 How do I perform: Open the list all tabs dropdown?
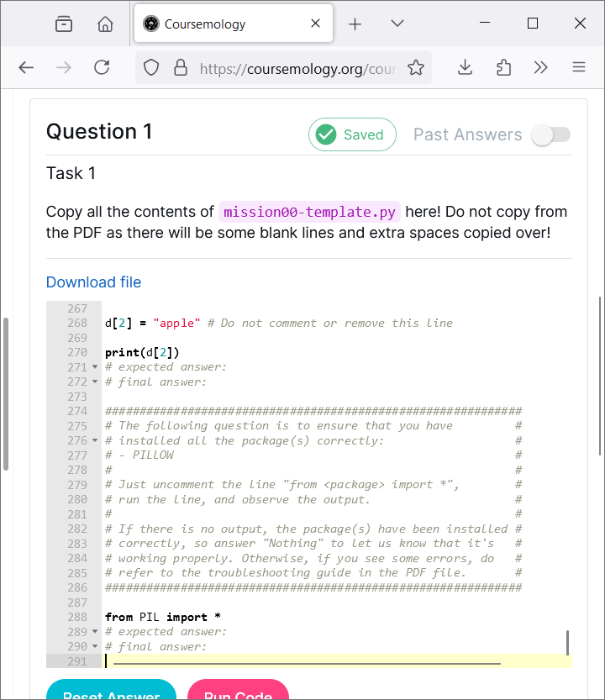pyautogui.click(x=397, y=24)
